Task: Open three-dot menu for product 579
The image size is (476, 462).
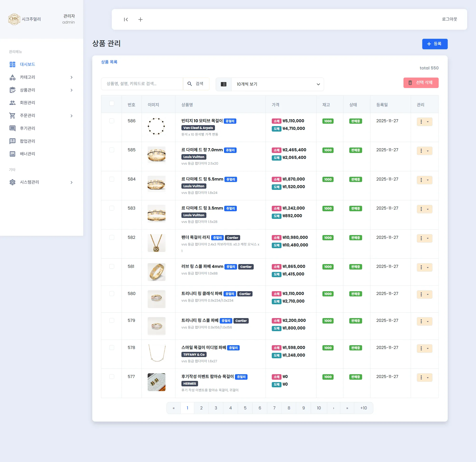Action: 424,321
